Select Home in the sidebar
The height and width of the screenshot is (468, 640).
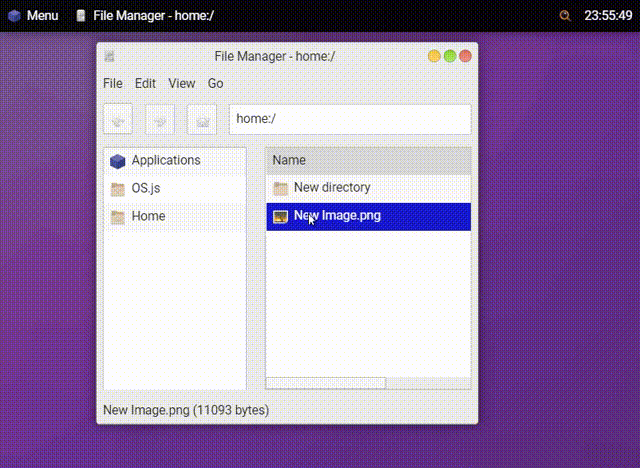175,216
